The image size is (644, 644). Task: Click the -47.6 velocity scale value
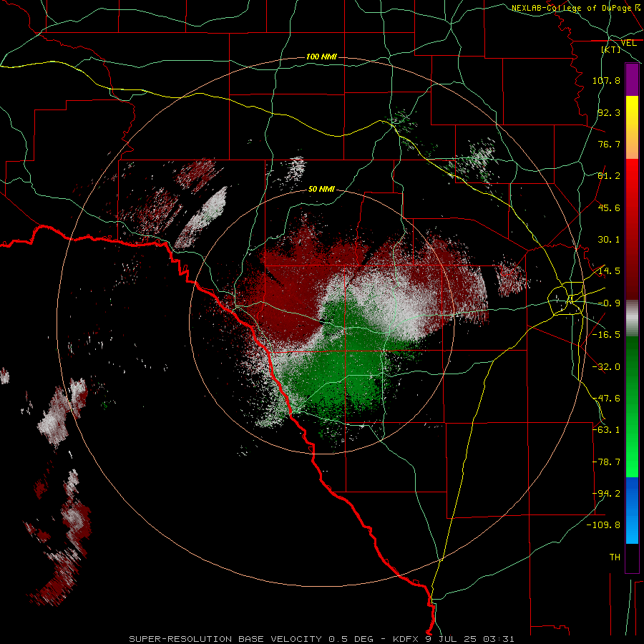coord(606,399)
